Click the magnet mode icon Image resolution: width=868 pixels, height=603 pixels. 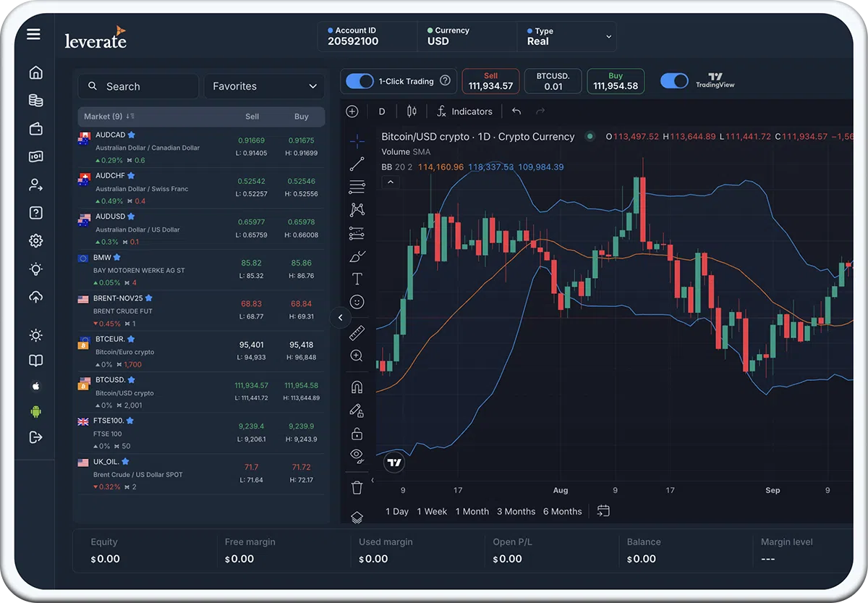tap(357, 387)
